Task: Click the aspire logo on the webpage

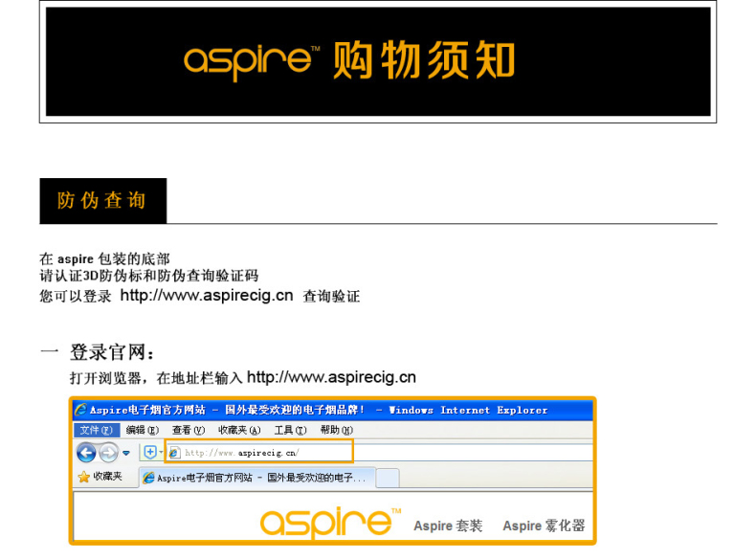Action: point(330,523)
